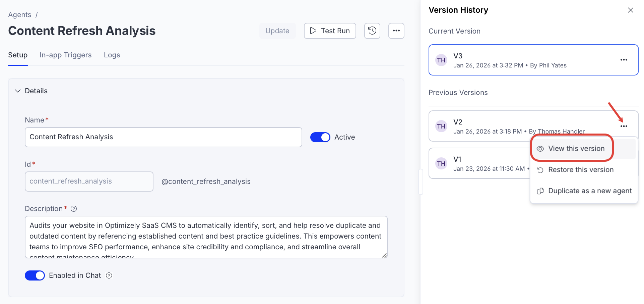Click the version history clock icon
Viewport: 644px width, 304px height.
[x=372, y=31]
